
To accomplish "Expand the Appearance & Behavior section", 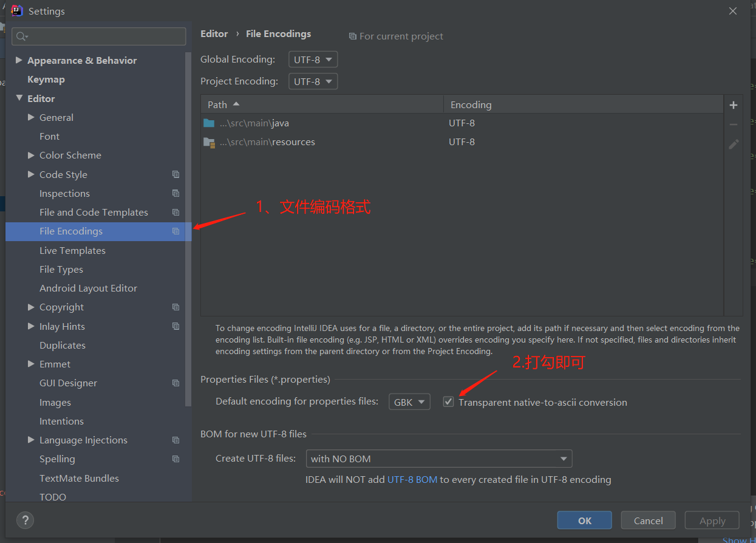I will (x=19, y=60).
